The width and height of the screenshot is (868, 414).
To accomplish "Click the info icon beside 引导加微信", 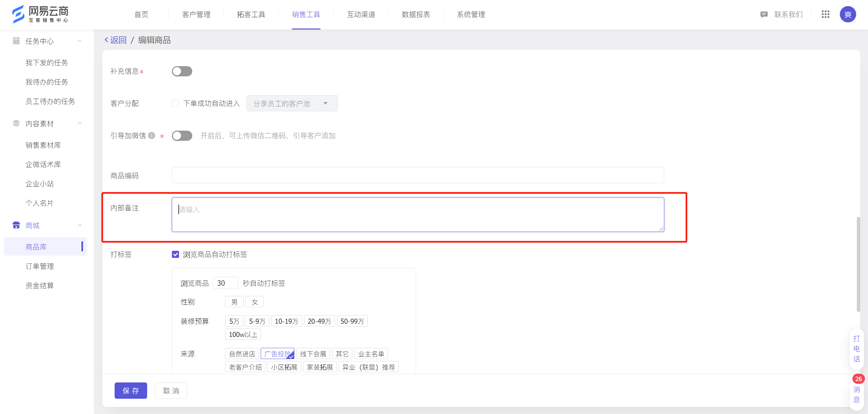I will click(152, 135).
